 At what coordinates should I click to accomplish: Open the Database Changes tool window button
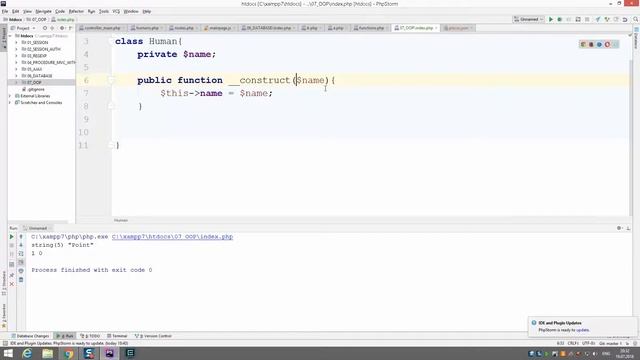[x=31, y=336]
